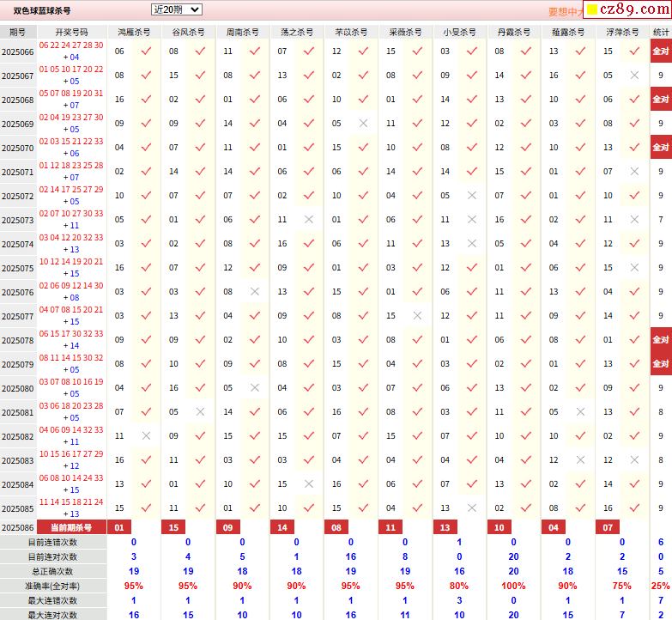Click the 鸿雁杀号 column header
The image size is (672, 620).
(134, 32)
